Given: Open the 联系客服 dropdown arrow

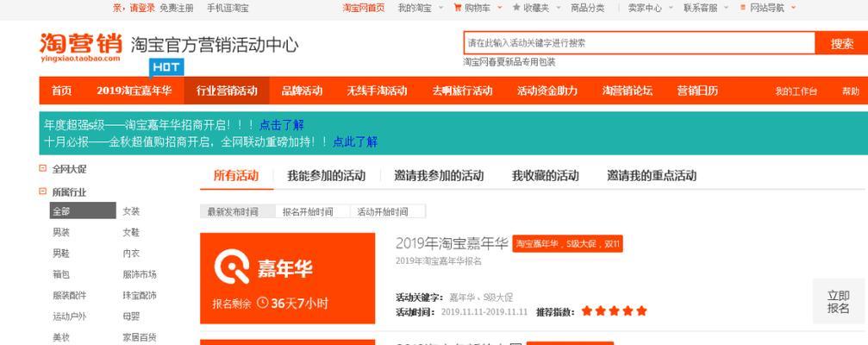Looking at the screenshot, I should pos(727,9).
